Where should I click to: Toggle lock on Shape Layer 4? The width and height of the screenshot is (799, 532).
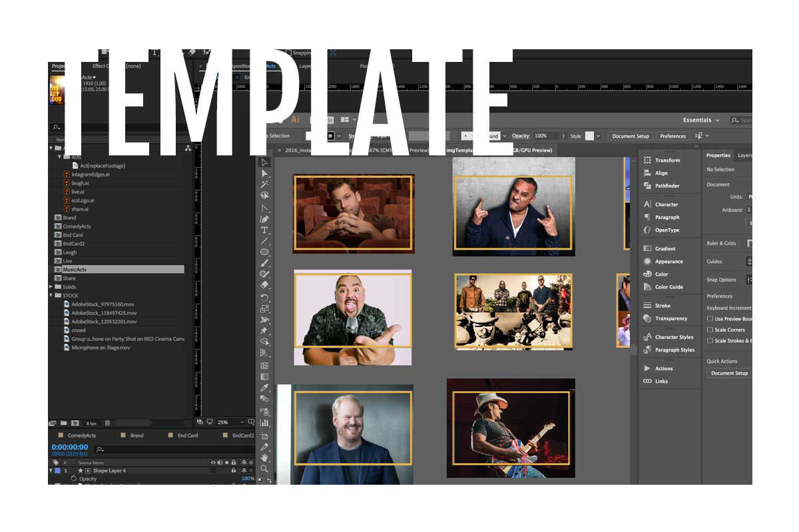pos(234,471)
